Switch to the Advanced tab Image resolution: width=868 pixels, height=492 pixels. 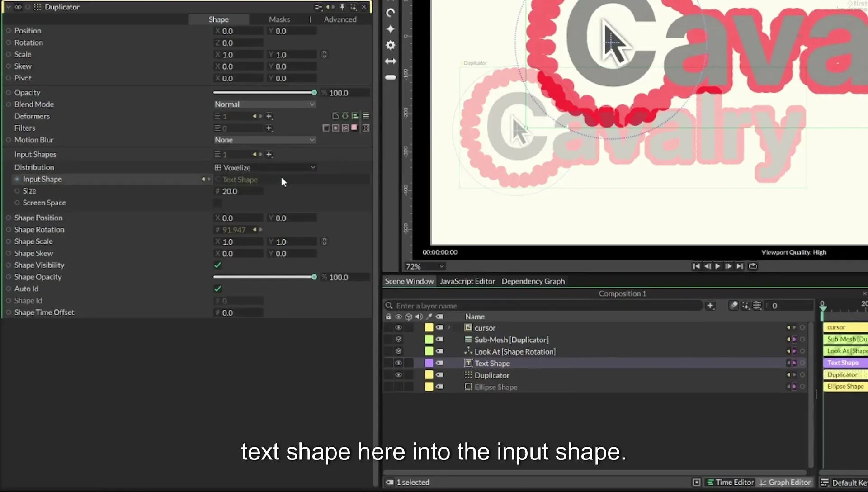point(340,19)
